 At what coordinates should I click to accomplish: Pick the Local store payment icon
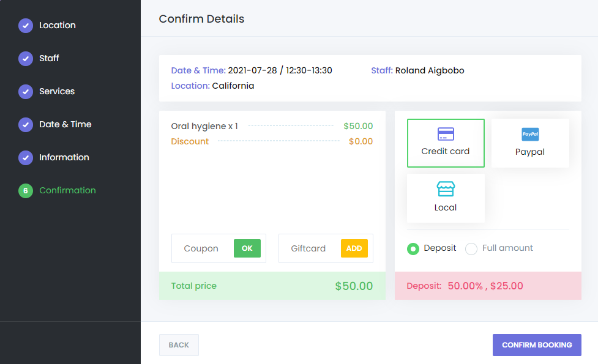coord(446,189)
